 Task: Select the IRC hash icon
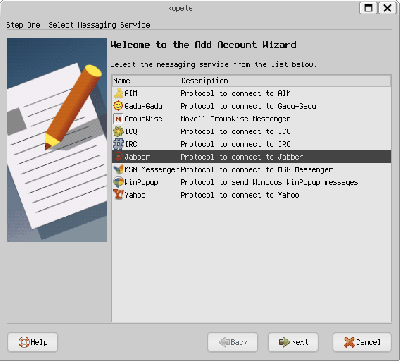coord(118,144)
